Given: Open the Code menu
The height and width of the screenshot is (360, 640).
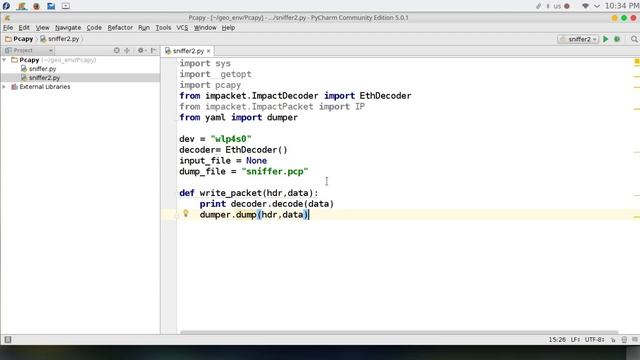Looking at the screenshot, I should (x=94, y=28).
